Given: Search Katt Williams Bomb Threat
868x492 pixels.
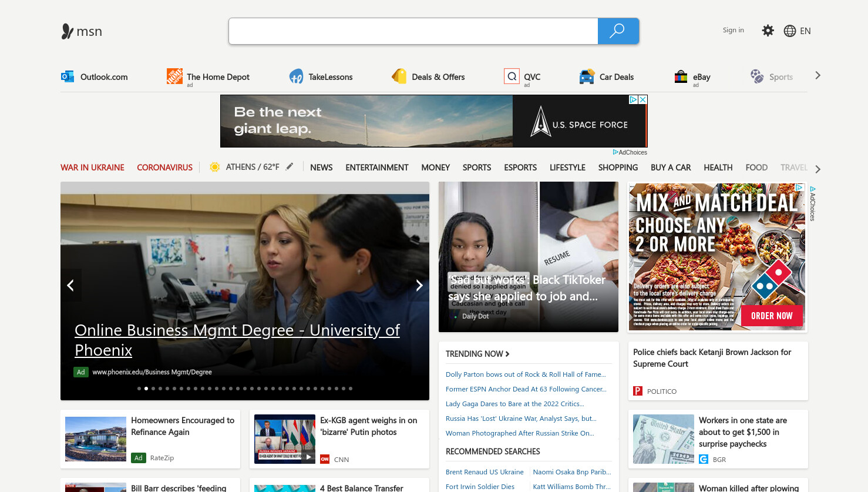Looking at the screenshot, I should pyautogui.click(x=572, y=487).
